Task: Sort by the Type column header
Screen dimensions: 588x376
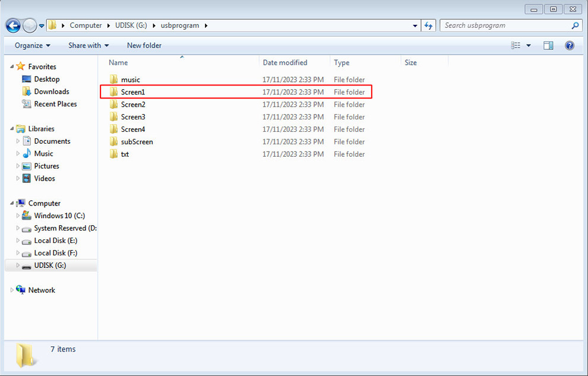Action: tap(342, 62)
